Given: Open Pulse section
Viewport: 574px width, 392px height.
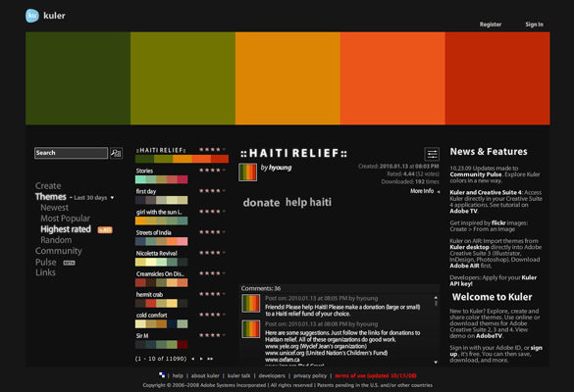Looking at the screenshot, I should coord(46,263).
